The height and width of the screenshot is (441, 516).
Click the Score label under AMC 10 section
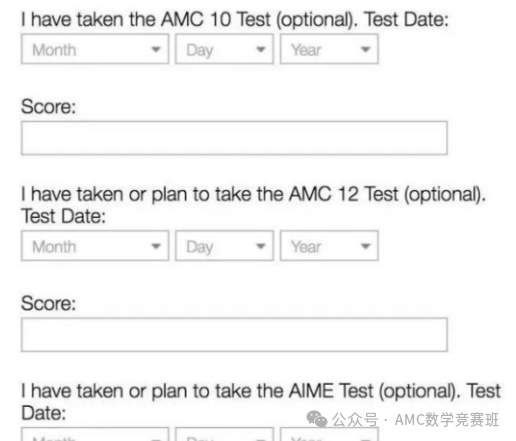[x=49, y=107]
